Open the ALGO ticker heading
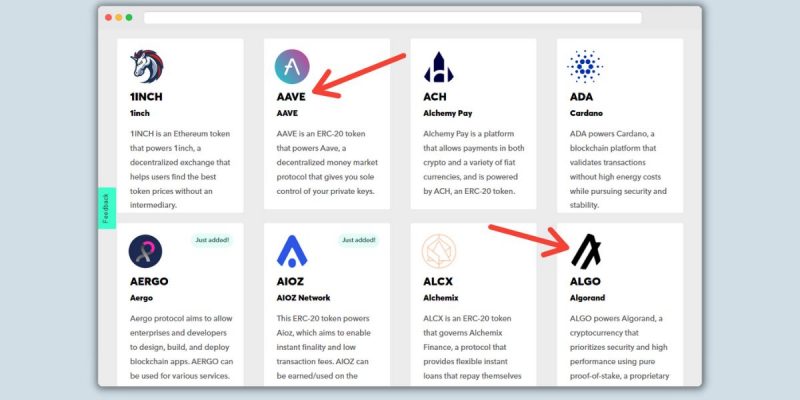Viewport: 800px width, 400px height. coord(585,281)
